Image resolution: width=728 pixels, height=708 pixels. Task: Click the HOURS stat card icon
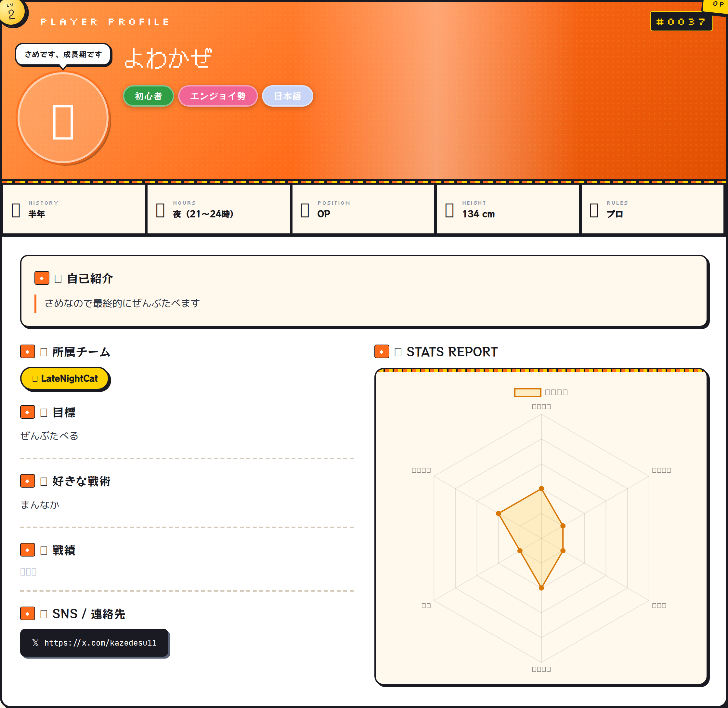pyautogui.click(x=160, y=210)
